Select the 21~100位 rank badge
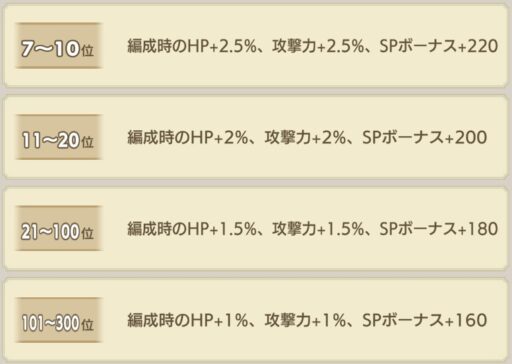 tap(59, 228)
